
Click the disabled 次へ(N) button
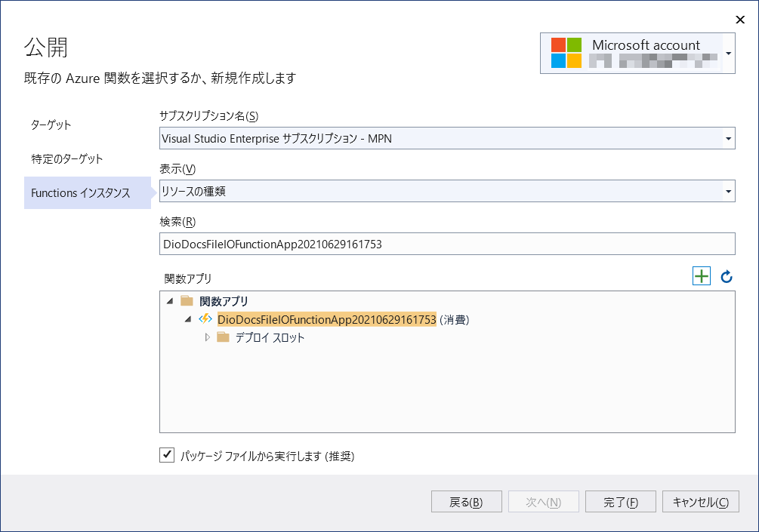(x=544, y=502)
